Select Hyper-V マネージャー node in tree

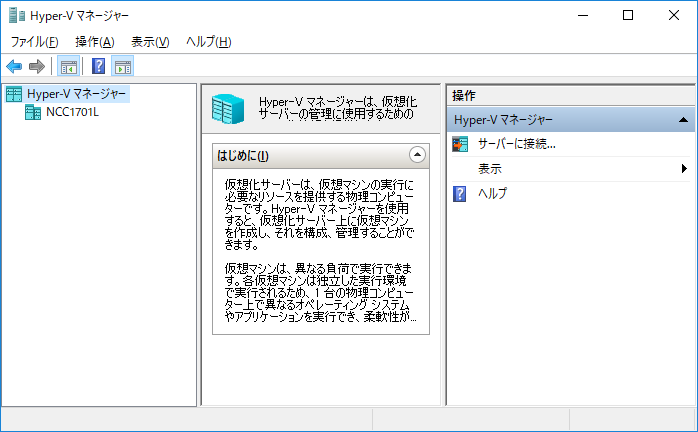click(77, 94)
